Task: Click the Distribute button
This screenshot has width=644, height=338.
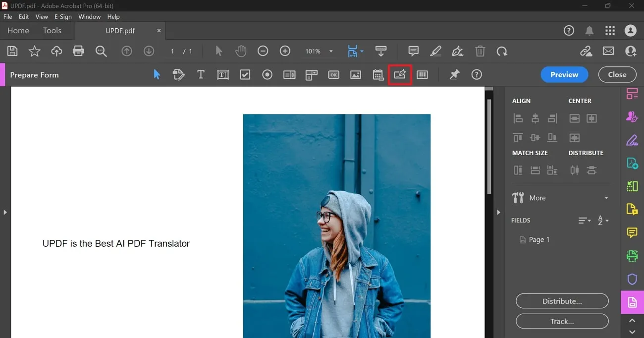Action: 562,301
